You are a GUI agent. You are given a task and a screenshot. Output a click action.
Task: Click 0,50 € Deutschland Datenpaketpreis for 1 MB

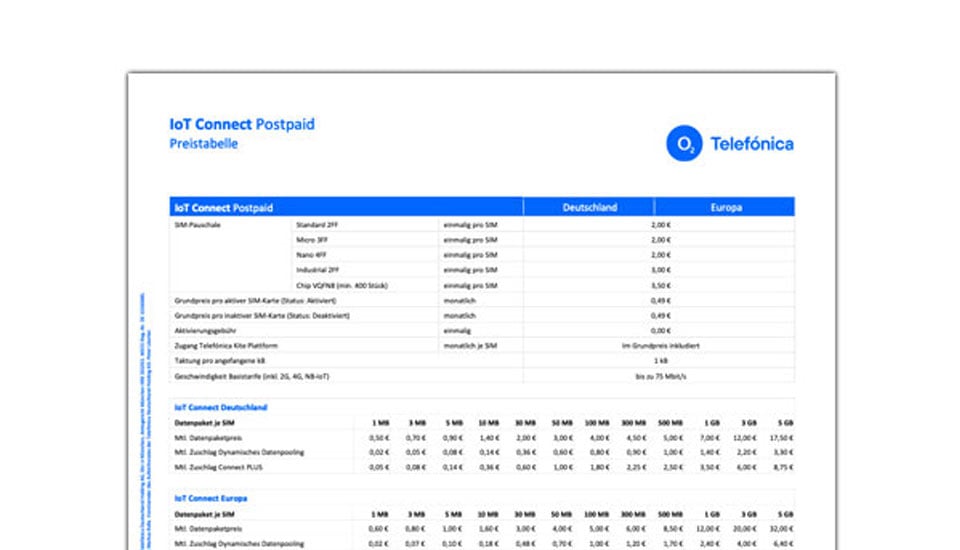pos(379,438)
